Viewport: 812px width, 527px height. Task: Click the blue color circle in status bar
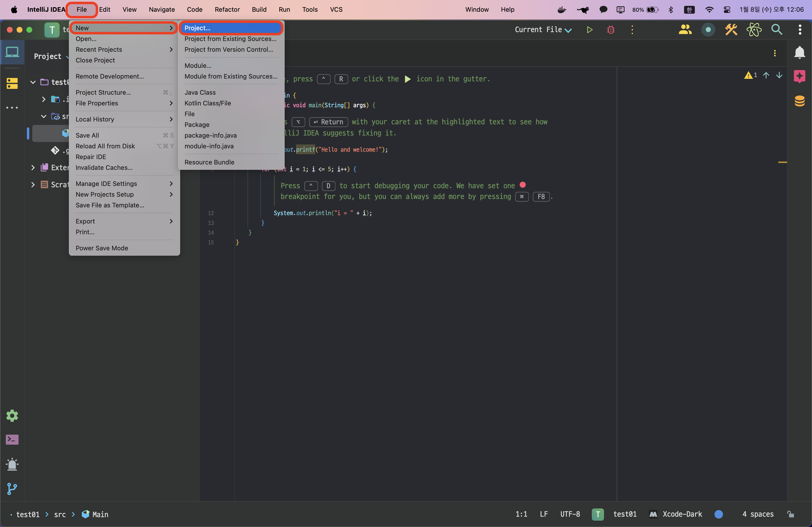coord(718,514)
